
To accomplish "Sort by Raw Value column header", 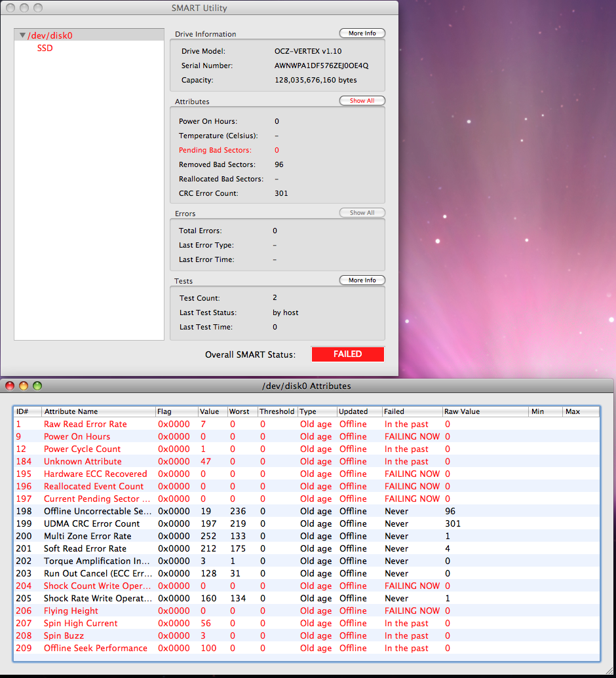I will [x=486, y=411].
